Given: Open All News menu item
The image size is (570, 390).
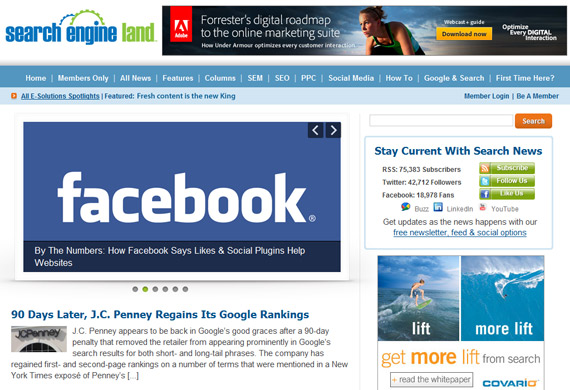Looking at the screenshot, I should (x=135, y=78).
